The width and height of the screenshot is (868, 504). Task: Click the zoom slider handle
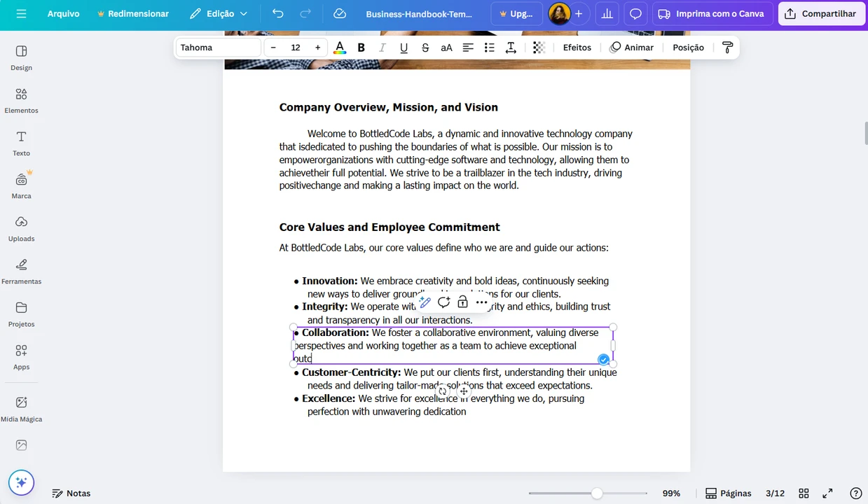[x=597, y=493]
